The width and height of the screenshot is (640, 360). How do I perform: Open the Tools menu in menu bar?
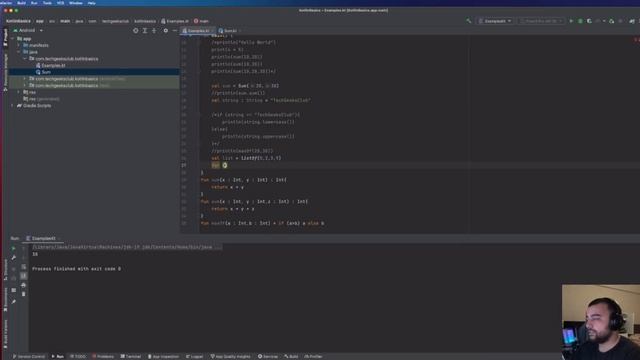(47, 3)
